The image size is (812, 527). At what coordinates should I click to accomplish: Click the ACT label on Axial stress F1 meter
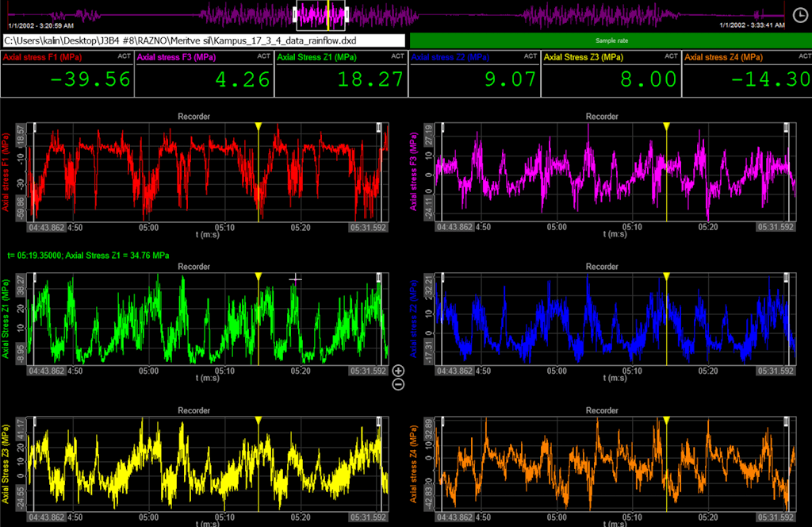pos(124,56)
